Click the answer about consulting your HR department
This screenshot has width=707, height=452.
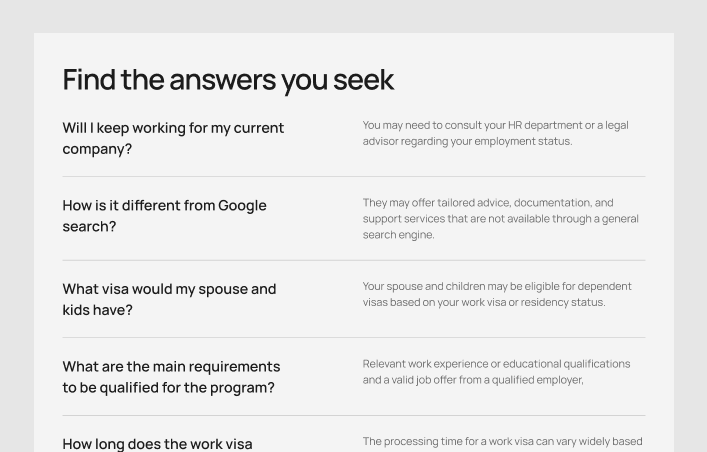[x=495, y=133]
